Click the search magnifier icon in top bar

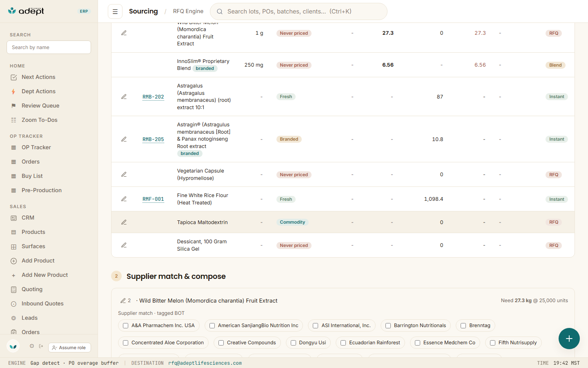pos(220,11)
